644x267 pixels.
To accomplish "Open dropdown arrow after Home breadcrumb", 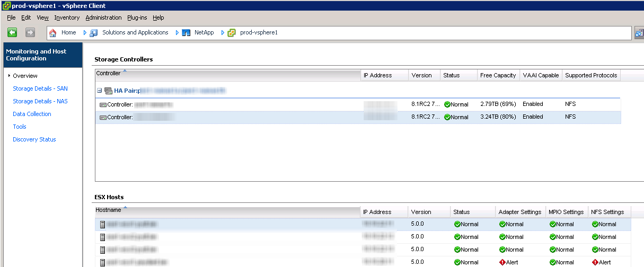I will coord(85,33).
